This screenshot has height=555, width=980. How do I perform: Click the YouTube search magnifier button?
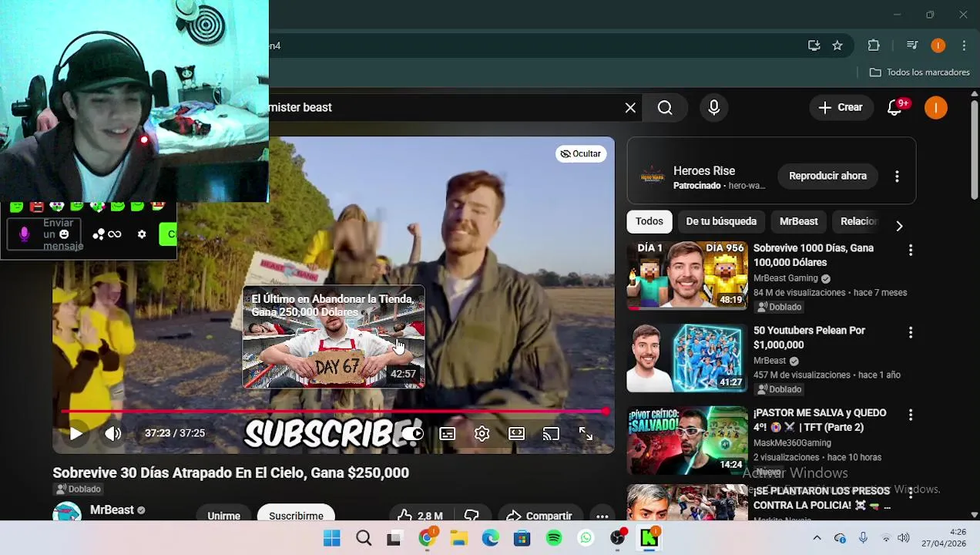point(665,108)
